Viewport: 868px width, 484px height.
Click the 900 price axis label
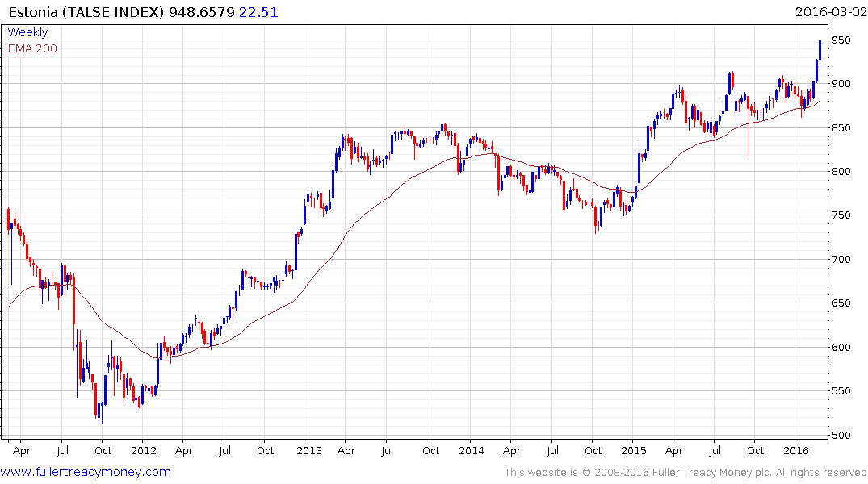pos(841,84)
